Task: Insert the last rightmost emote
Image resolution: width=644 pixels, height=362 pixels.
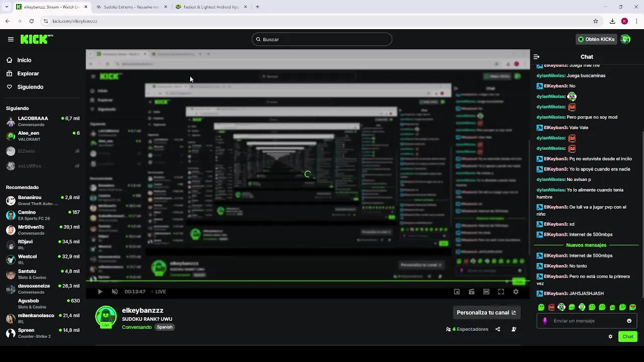Action: click(x=632, y=307)
